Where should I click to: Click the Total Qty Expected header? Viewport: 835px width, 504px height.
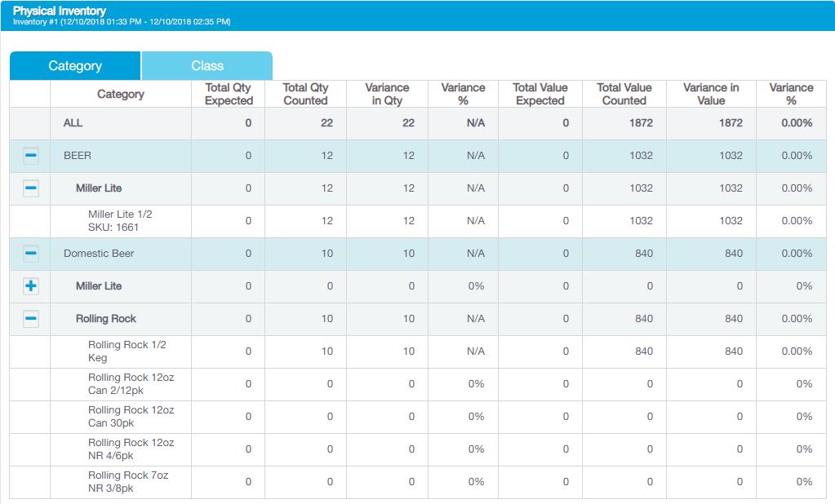click(229, 95)
